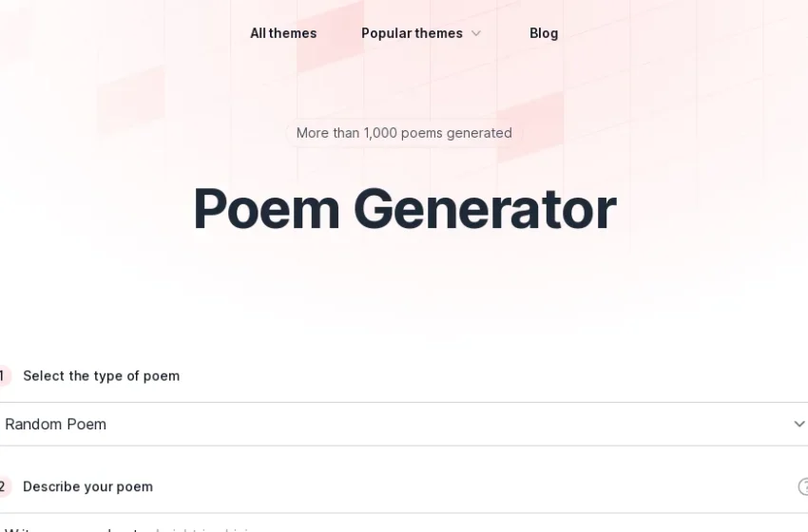Select the step 2 number badge
Viewport: 808px width, 532px height.
[3, 486]
